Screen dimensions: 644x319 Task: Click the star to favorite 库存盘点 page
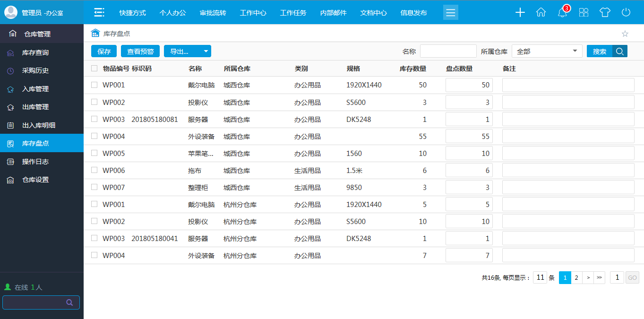click(x=625, y=34)
